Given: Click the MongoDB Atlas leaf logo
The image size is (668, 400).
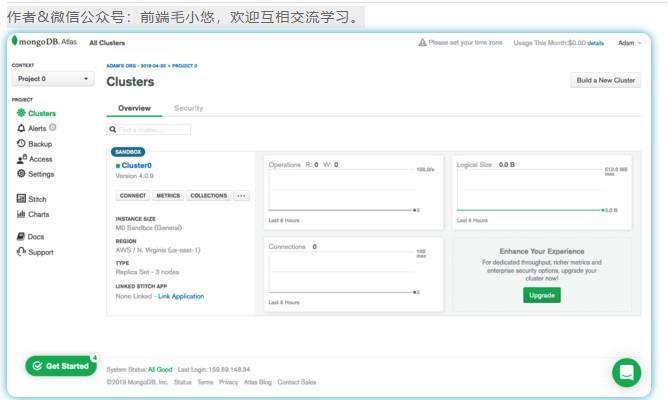Looking at the screenshot, I should [x=15, y=41].
